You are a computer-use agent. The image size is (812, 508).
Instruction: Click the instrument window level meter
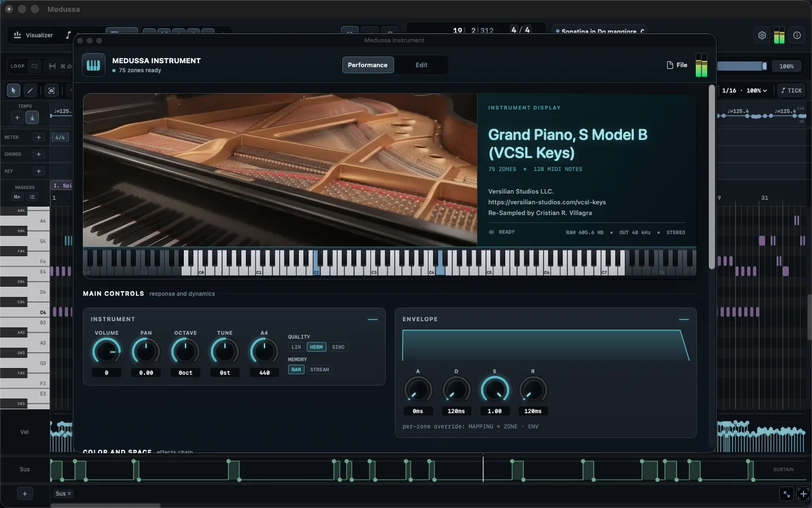click(x=701, y=65)
